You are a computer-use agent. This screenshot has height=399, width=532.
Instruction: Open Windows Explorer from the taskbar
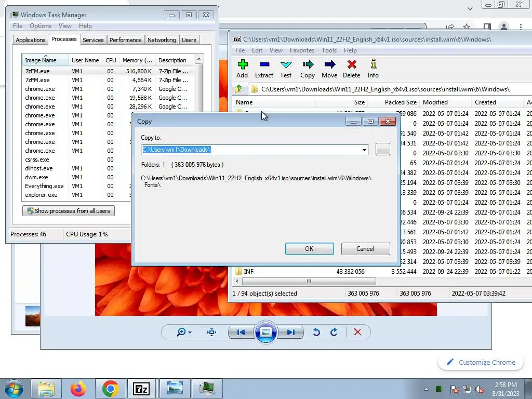point(46,389)
